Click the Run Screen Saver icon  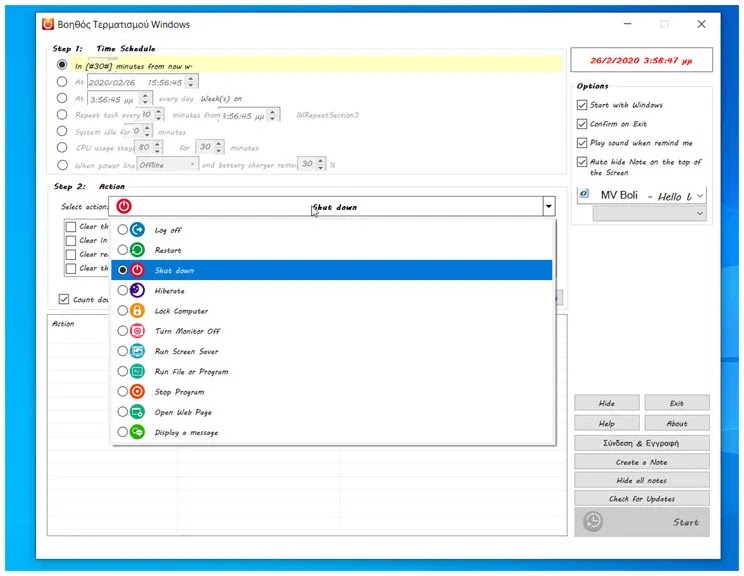coord(137,351)
